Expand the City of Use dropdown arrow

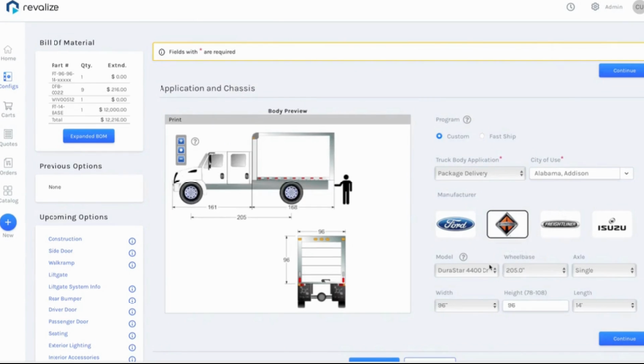(x=626, y=173)
